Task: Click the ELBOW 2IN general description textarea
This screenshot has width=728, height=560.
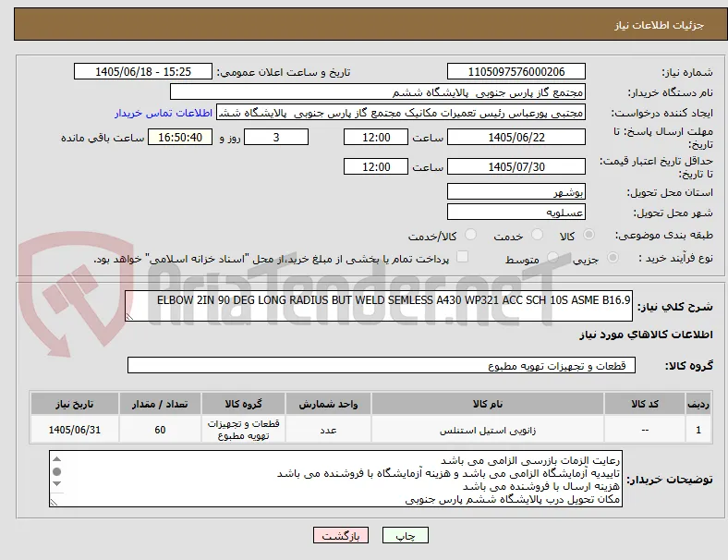Action: (x=379, y=306)
